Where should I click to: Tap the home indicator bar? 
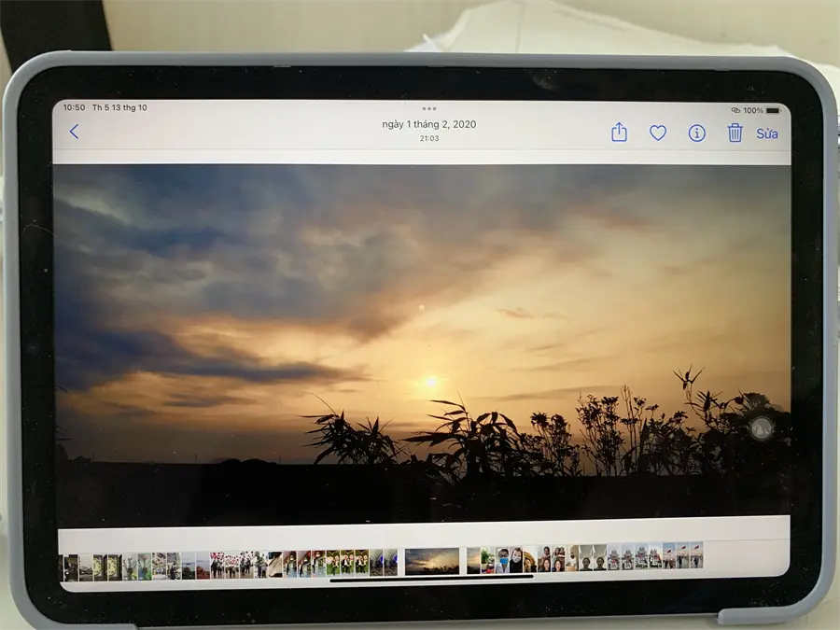431,578
